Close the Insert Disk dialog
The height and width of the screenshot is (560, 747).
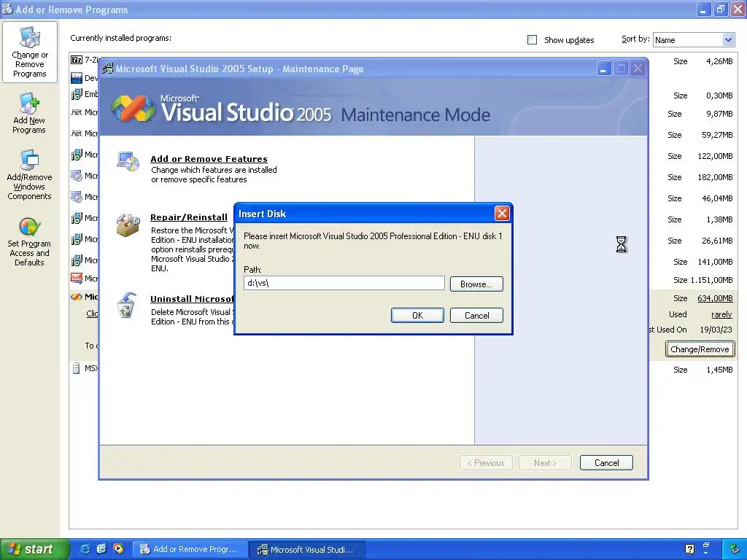tap(502, 214)
